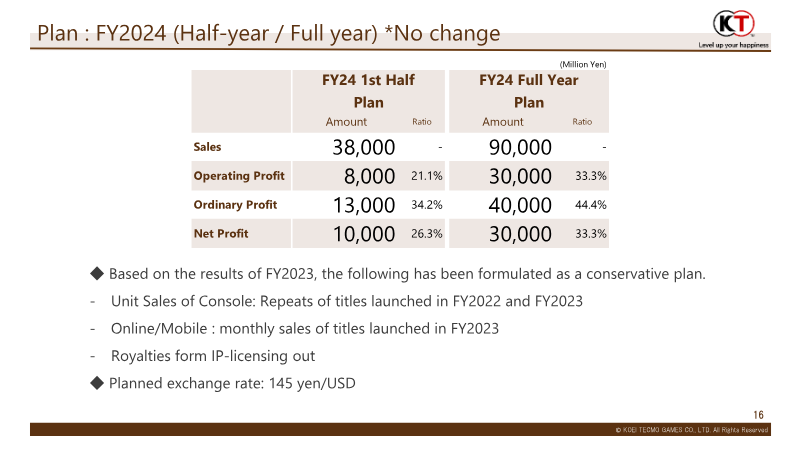The width and height of the screenshot is (800, 449).
Task: Click the 'Level up your happiness' tagline
Action: 734,45
